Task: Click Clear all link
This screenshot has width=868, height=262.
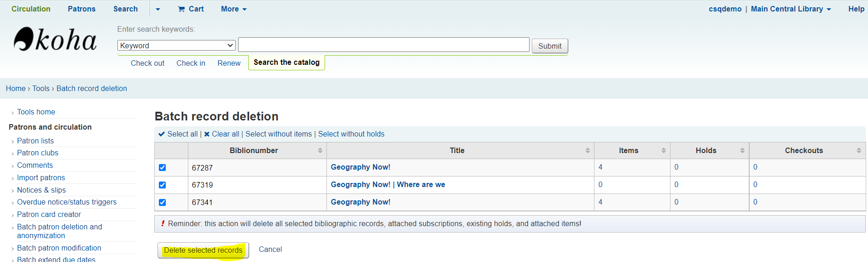Action: 221,134
